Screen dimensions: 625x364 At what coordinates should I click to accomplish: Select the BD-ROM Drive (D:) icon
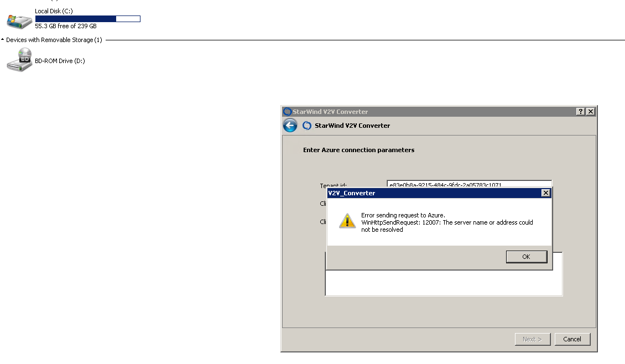pyautogui.click(x=19, y=60)
